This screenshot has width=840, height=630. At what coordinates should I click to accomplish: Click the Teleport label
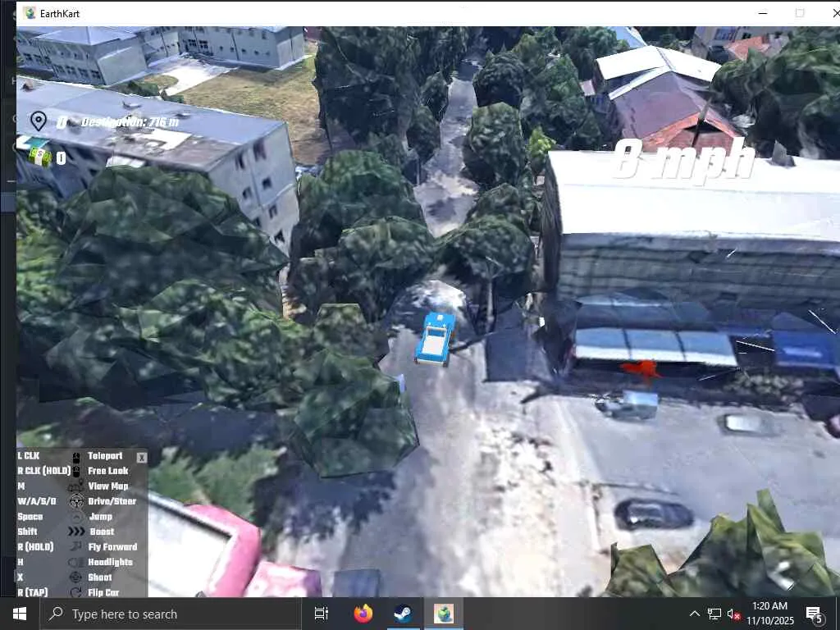click(105, 456)
